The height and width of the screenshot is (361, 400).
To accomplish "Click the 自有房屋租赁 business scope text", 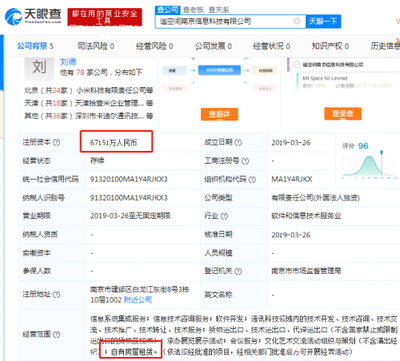I will point(132,351).
